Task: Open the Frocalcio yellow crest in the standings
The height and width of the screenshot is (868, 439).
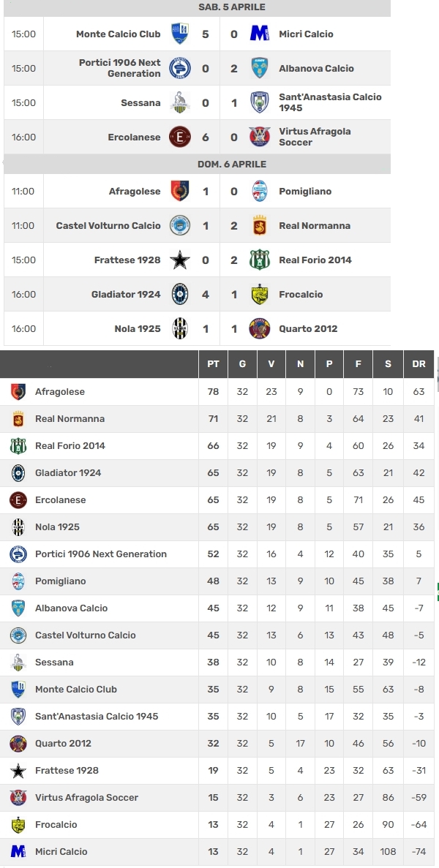Action: point(18,824)
